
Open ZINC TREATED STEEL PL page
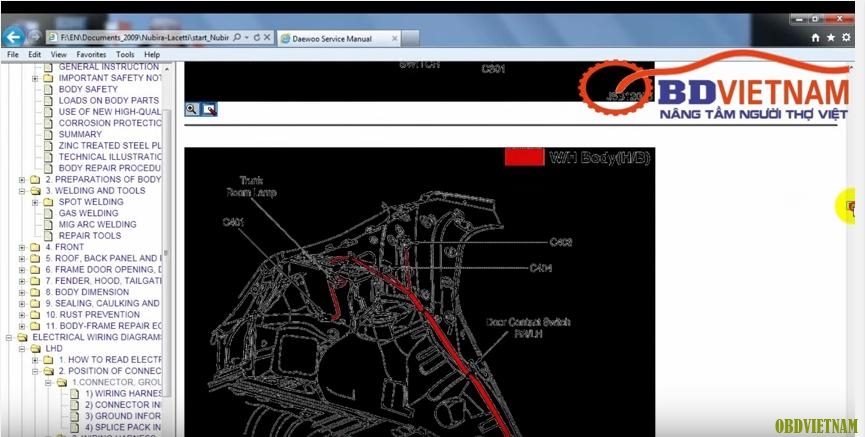click(x=110, y=146)
